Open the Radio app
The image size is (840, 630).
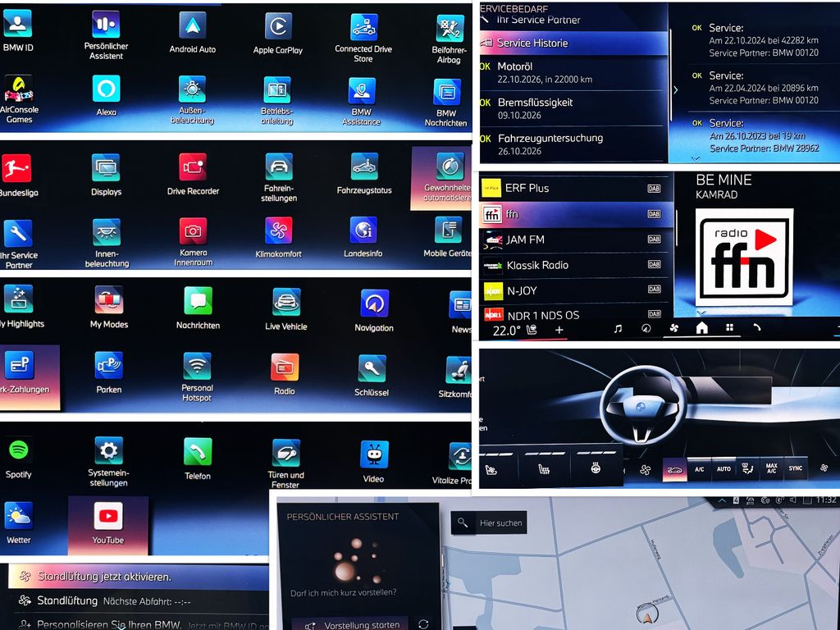[285, 375]
